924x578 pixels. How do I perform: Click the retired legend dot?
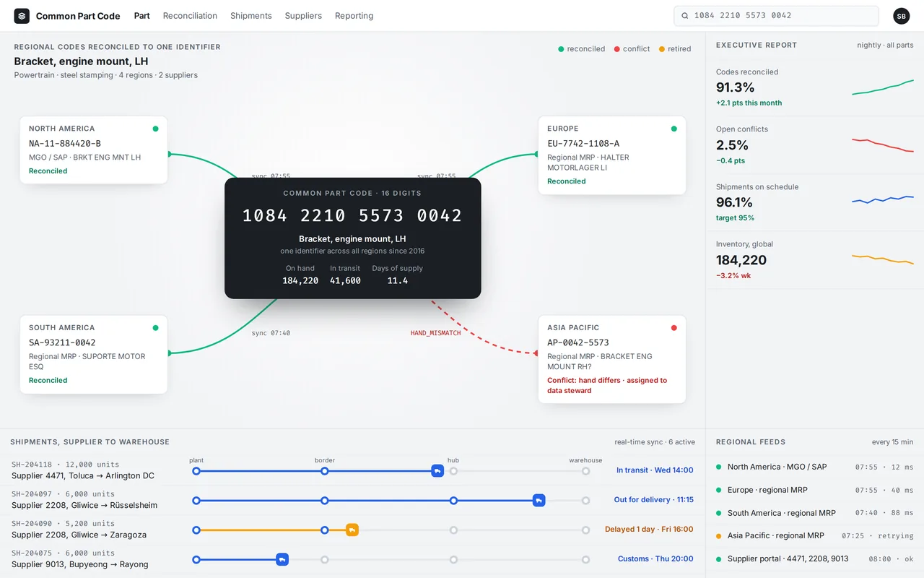[x=662, y=49]
